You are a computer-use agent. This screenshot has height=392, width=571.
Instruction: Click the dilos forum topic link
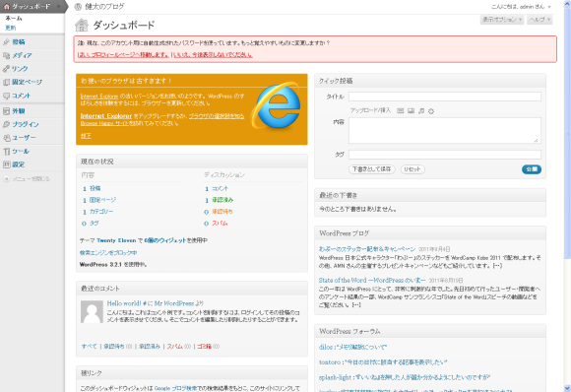pyautogui.click(x=352, y=347)
